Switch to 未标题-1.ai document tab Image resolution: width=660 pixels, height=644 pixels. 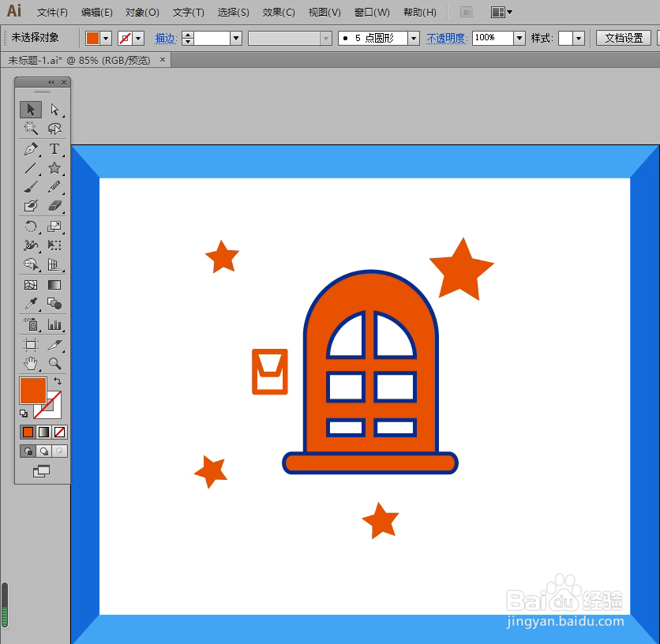79,60
